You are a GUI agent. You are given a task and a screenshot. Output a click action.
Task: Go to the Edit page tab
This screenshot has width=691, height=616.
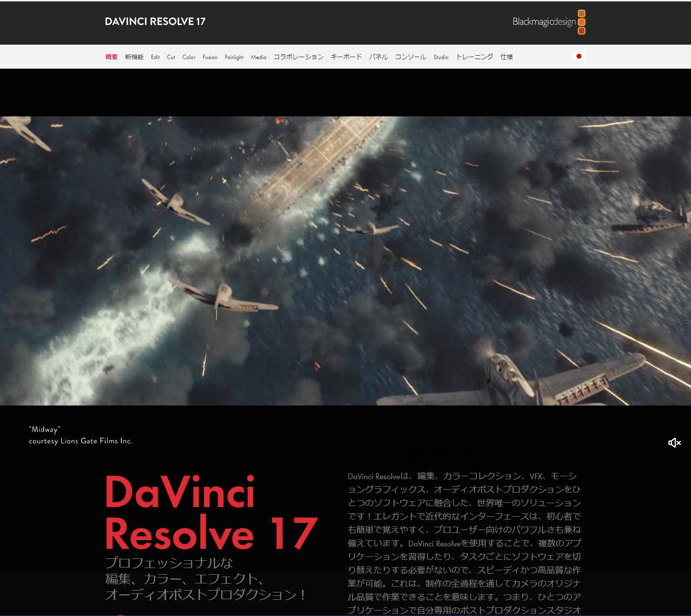155,57
